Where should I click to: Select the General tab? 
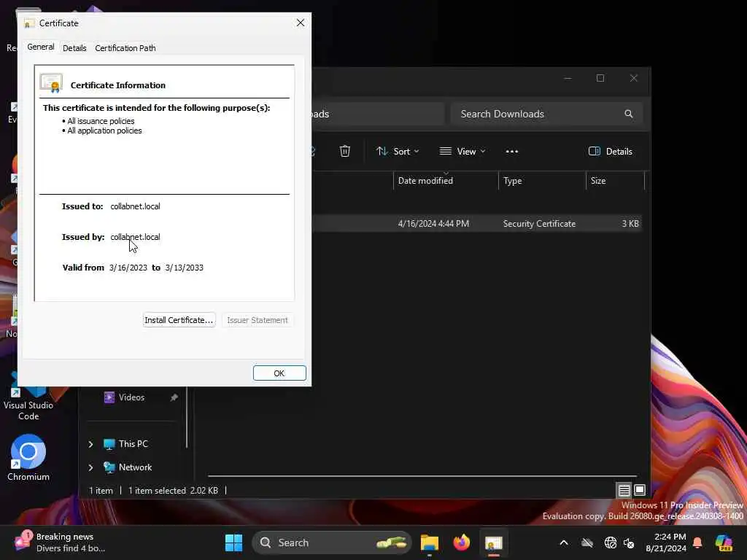click(x=41, y=47)
